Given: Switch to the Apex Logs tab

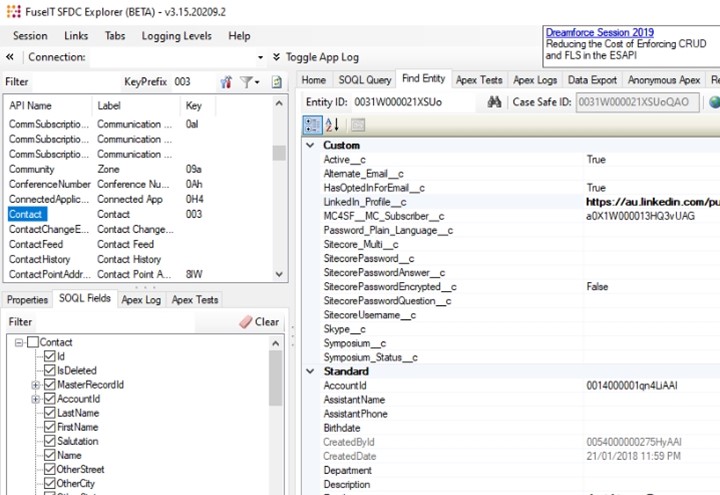Looking at the screenshot, I should click(x=535, y=80).
